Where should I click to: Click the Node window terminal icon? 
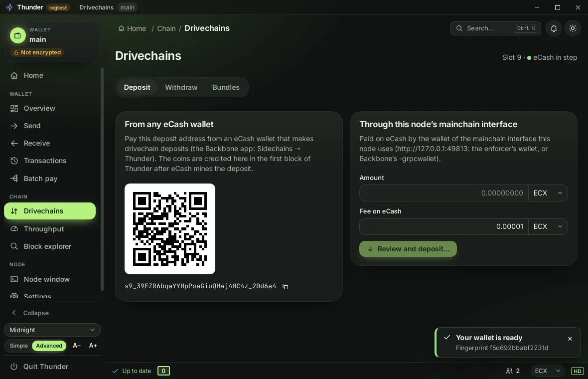click(14, 279)
